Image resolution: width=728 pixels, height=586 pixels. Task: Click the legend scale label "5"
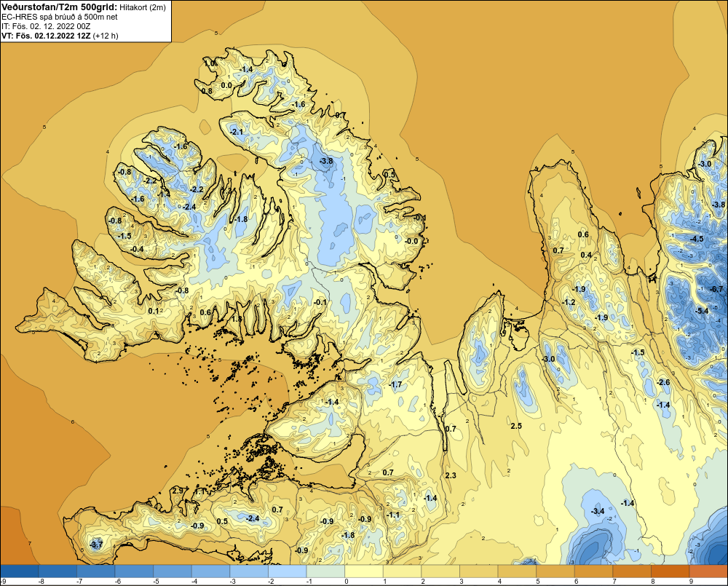tap(538, 582)
